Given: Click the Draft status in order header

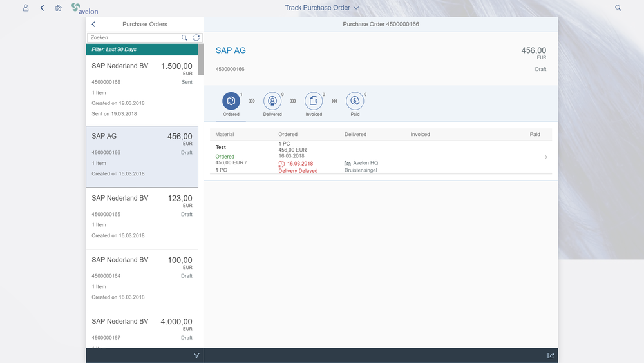Looking at the screenshot, I should click(540, 69).
